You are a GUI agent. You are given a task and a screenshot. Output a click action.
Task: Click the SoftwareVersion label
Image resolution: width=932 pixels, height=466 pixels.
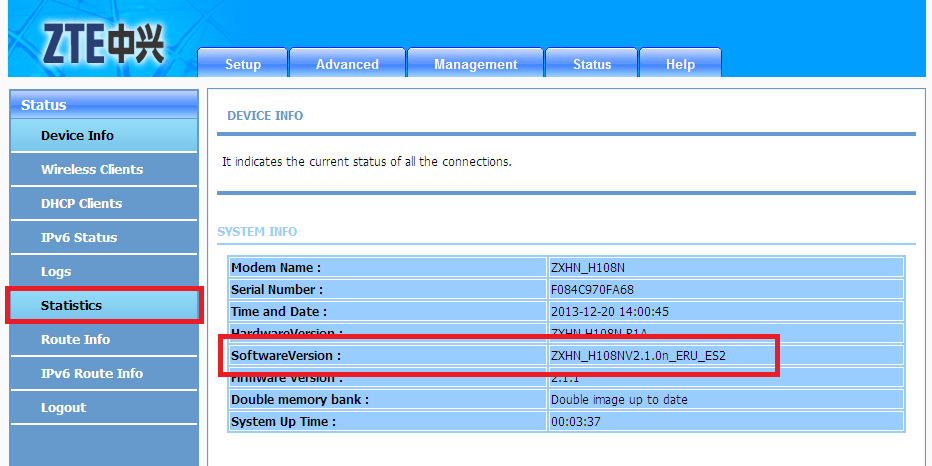(286, 356)
